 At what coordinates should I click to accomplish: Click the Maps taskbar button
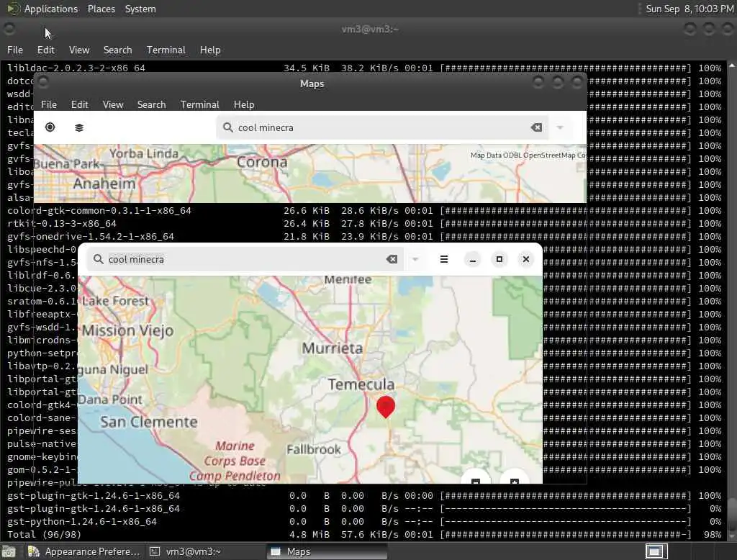[327, 551]
